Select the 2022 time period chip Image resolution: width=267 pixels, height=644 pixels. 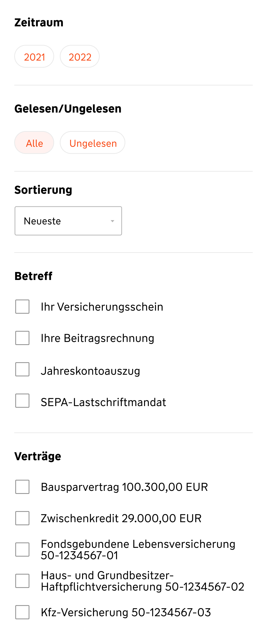[80, 57]
